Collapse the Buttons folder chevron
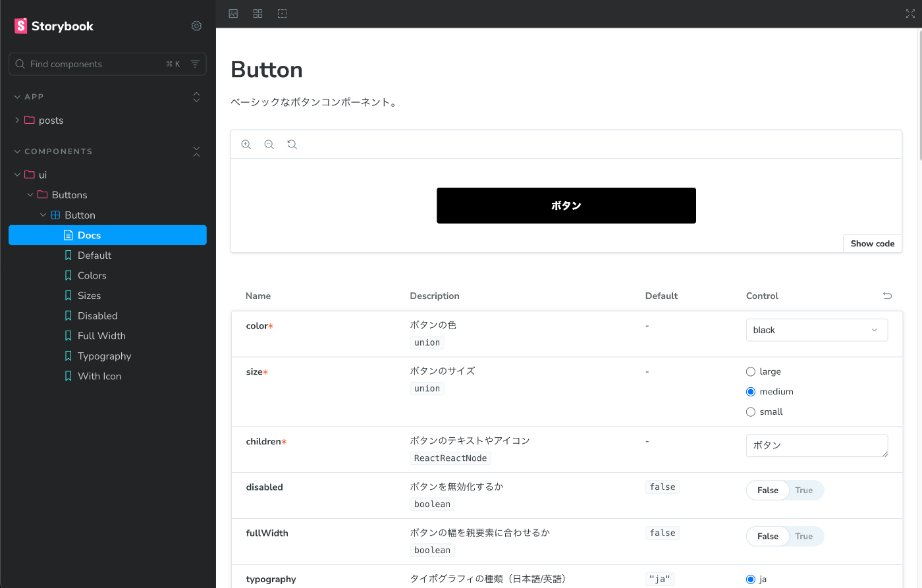The height and width of the screenshot is (588, 922). pyautogui.click(x=30, y=195)
